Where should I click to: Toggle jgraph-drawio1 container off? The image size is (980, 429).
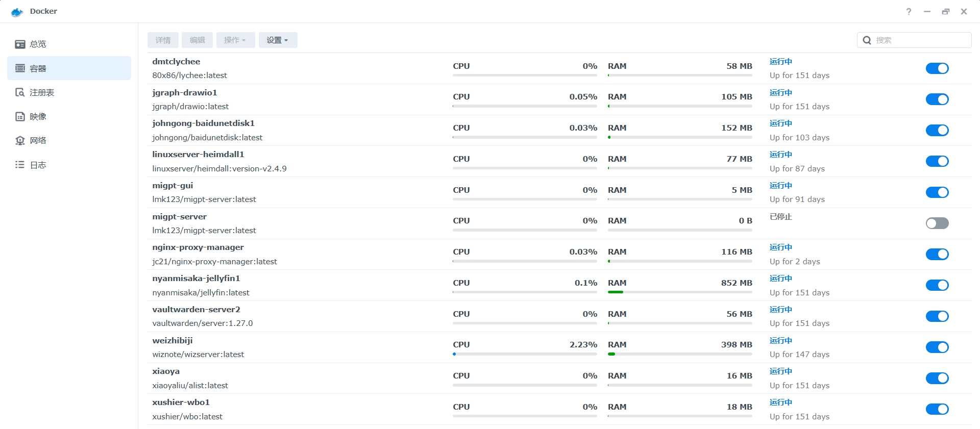point(937,99)
